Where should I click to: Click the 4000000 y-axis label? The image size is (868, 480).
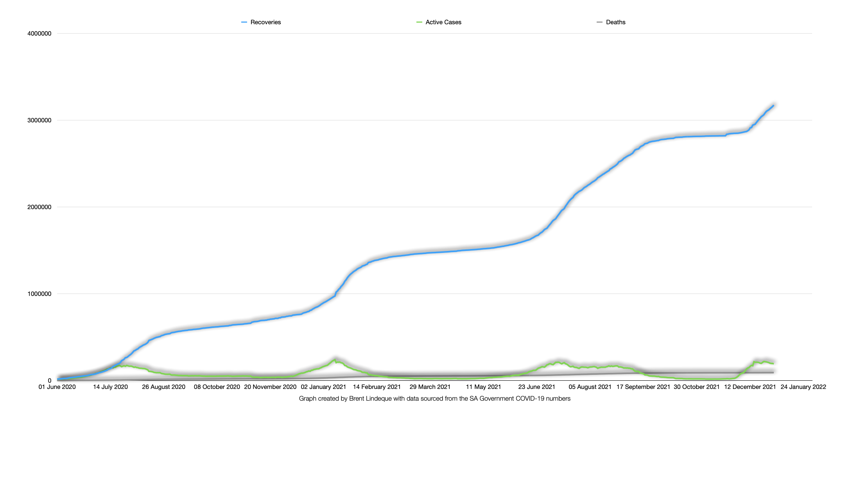39,34
